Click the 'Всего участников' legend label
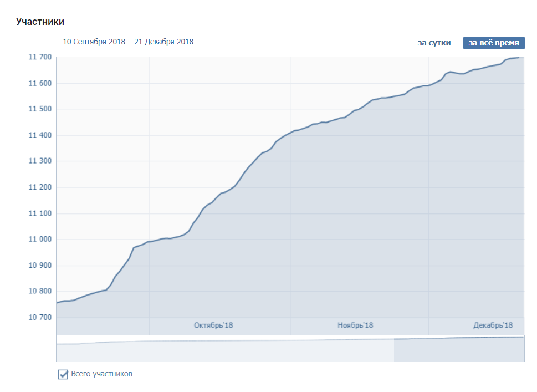This screenshot has height=392, width=537. [102, 374]
